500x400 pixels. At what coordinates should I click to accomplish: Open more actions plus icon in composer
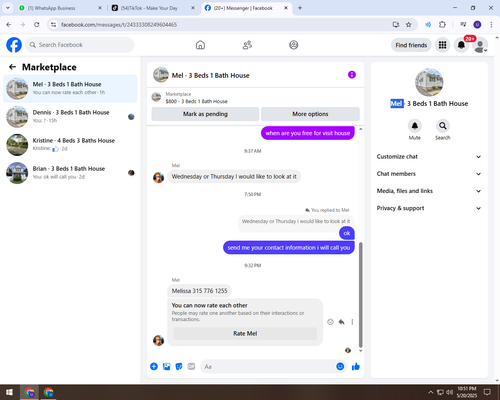[154, 367]
